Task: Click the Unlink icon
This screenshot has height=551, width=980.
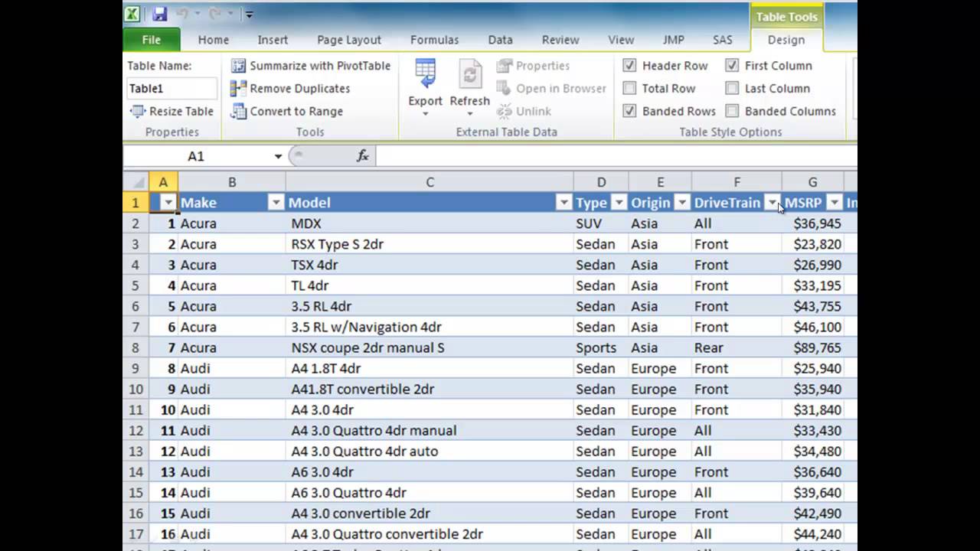Action: 505,112
